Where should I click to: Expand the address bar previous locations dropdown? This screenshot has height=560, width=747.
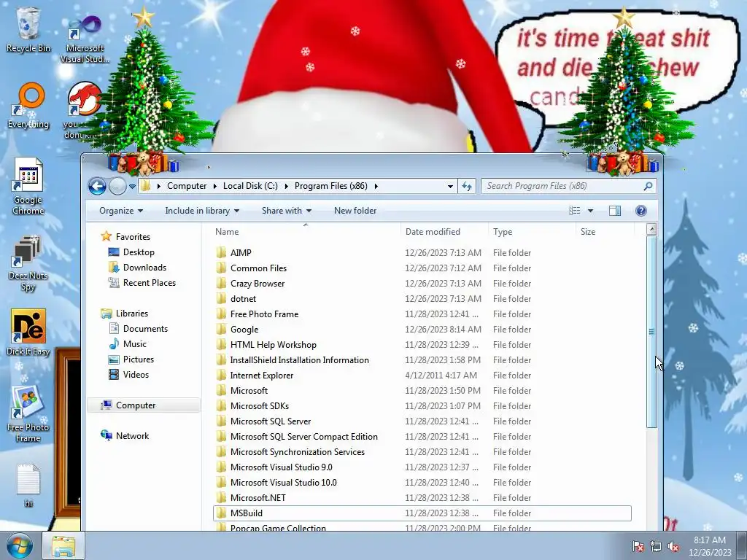click(450, 186)
